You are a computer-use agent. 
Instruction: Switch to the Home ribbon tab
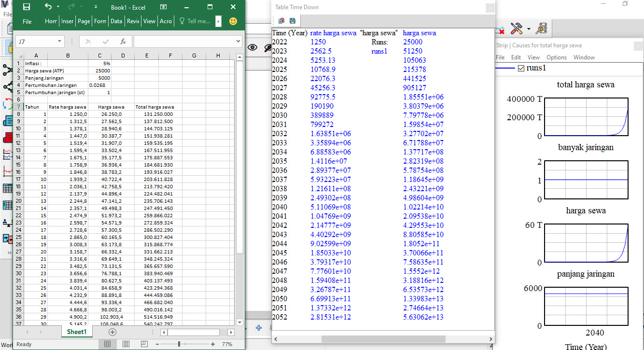[51, 21]
